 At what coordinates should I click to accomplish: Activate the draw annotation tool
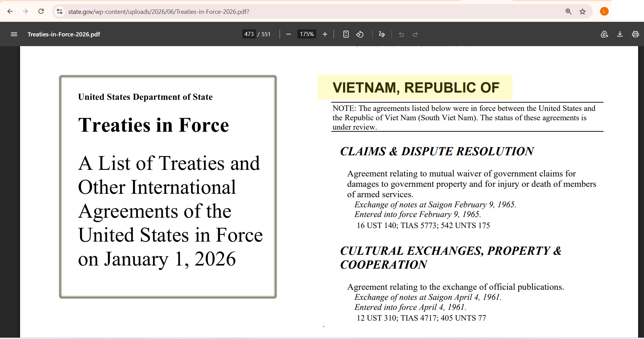(382, 34)
